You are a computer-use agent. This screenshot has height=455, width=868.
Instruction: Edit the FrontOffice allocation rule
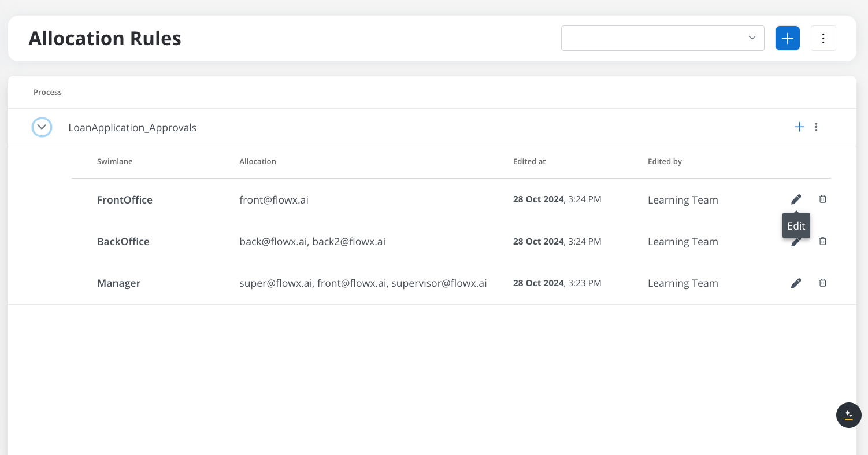pos(796,199)
